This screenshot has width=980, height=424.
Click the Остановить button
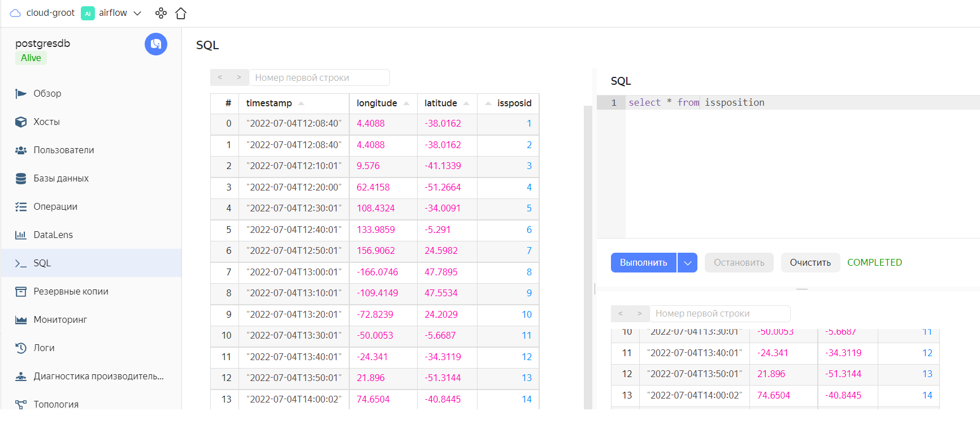coord(739,262)
